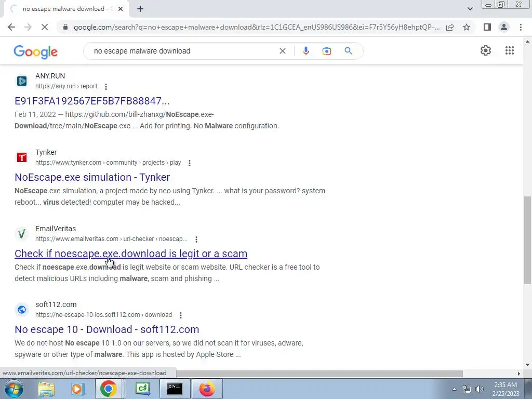Open 'Check if noescape.exe.download is legit' link
Screen dimensions: 532x399
pos(131,254)
